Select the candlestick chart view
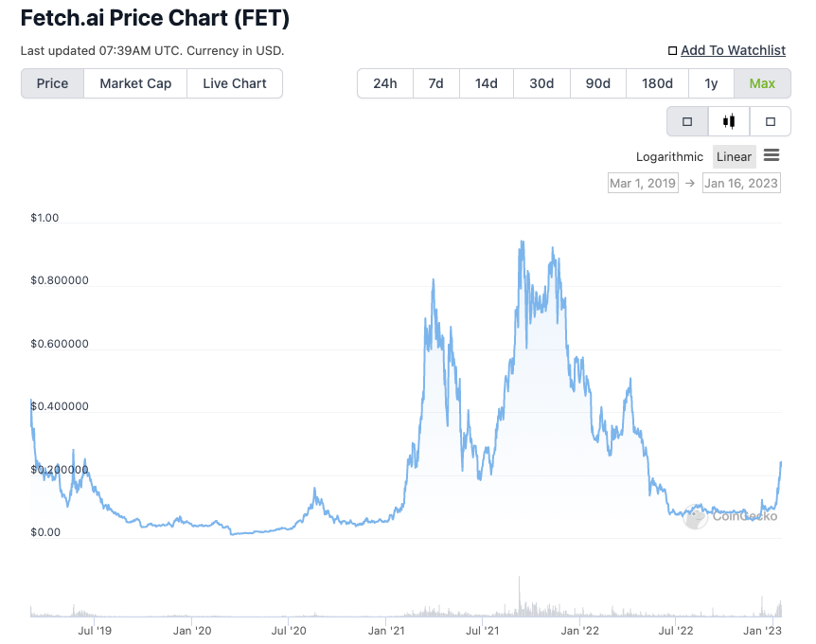 (x=727, y=121)
